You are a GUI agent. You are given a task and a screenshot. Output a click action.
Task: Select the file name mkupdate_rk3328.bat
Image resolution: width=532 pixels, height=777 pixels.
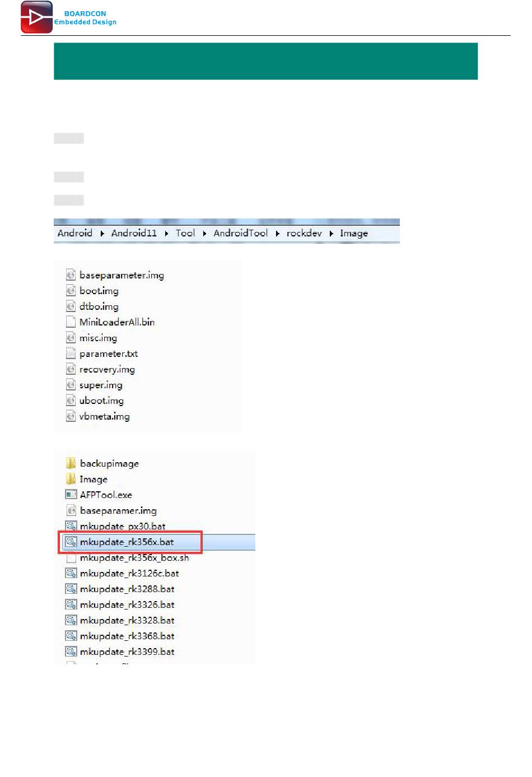click(x=127, y=620)
